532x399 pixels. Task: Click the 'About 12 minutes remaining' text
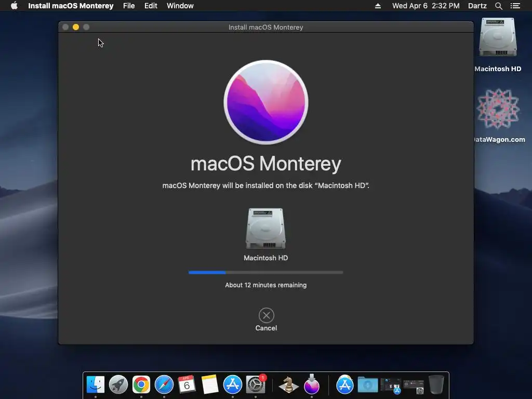tap(265, 285)
